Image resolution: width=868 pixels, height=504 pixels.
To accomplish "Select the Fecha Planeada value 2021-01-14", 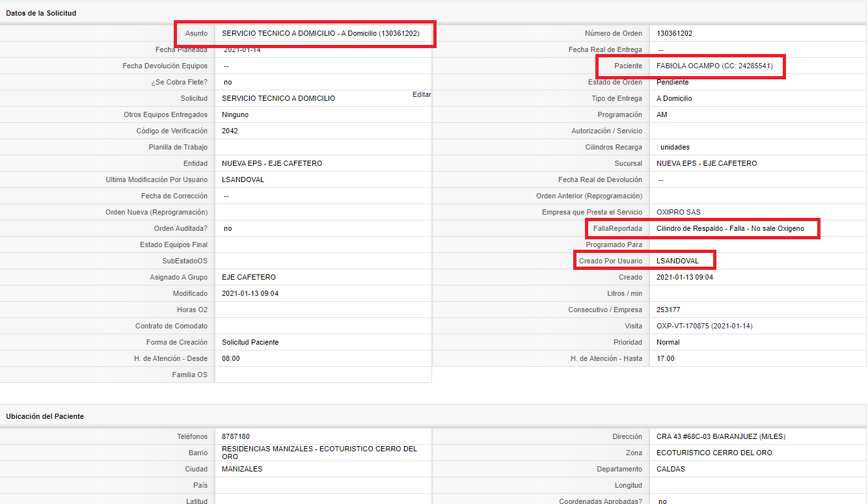I will [242, 49].
